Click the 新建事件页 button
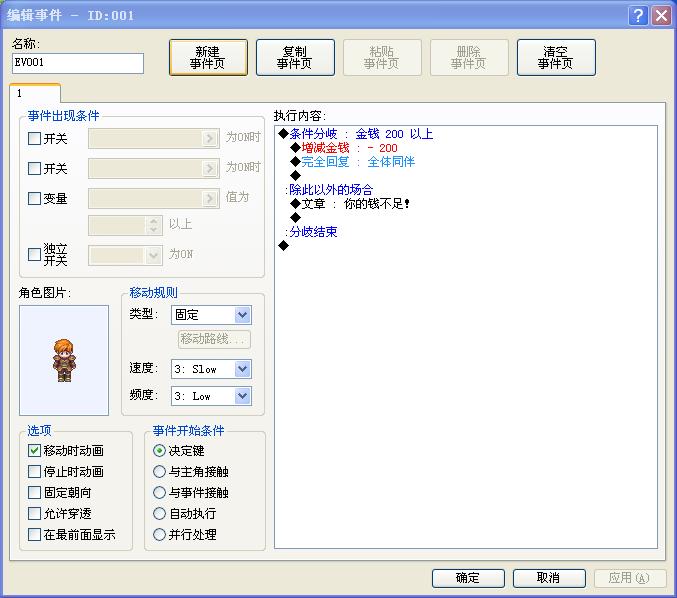Viewport: 677px width, 598px height. point(208,57)
